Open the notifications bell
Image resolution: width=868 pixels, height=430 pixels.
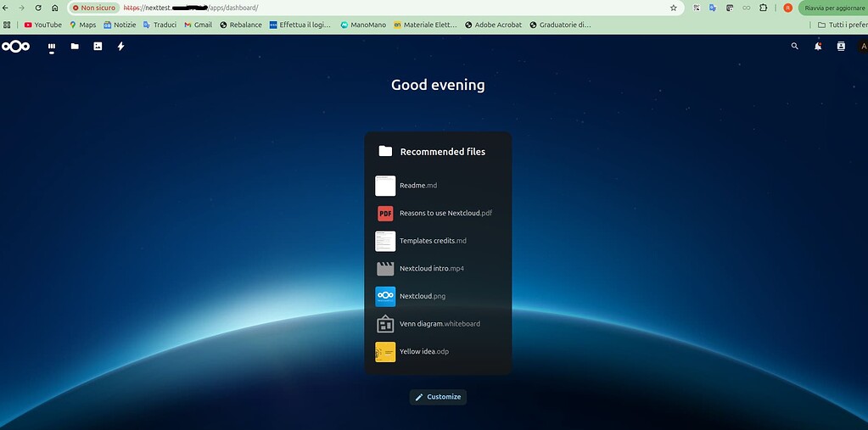pos(818,47)
